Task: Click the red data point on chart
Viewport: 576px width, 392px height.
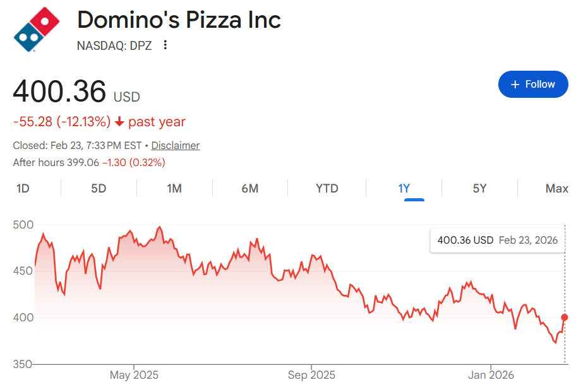Action: (565, 317)
